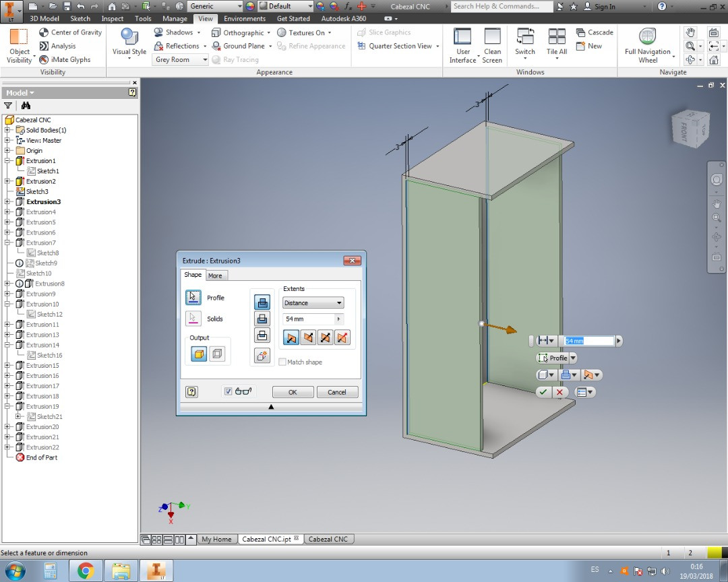Open the User Interface visibility list
This screenshot has width=728, height=582.
coord(462,45)
